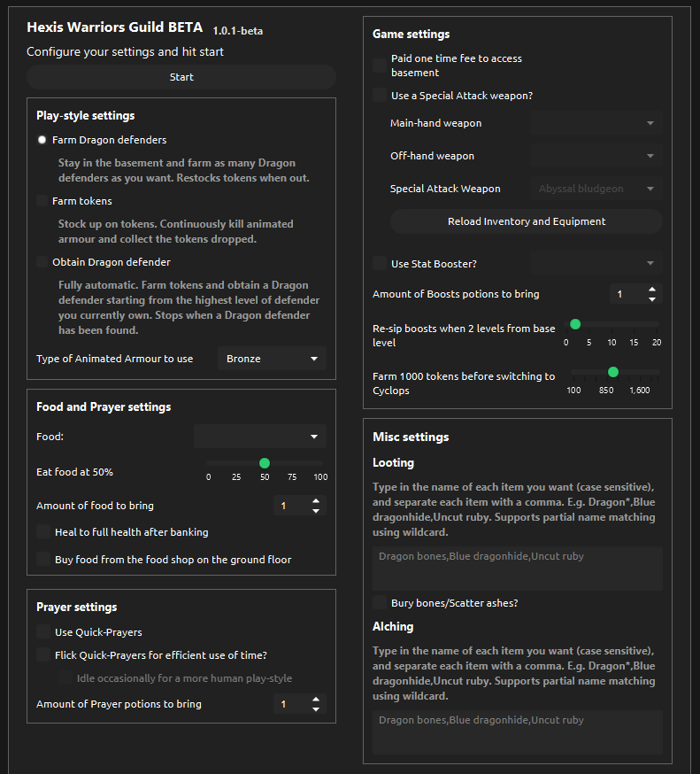Decrease Amount of Prayer potions to bring
Image resolution: width=700 pixels, height=774 pixels.
pos(316,709)
